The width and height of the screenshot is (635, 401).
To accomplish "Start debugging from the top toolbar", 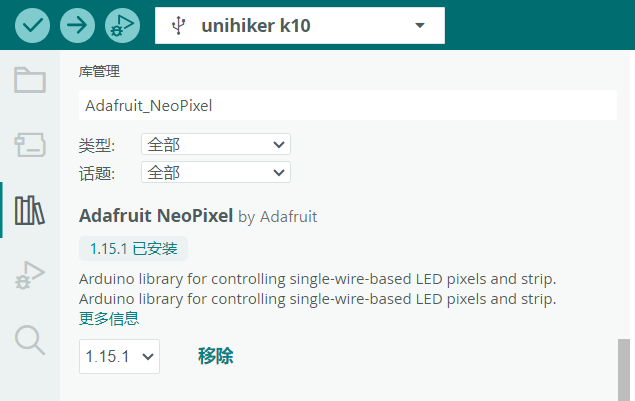I will [122, 25].
